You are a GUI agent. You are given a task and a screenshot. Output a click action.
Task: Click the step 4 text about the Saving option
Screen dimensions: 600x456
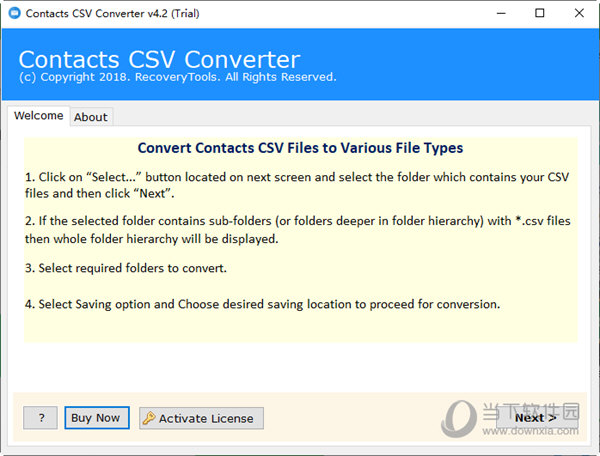pyautogui.click(x=262, y=304)
